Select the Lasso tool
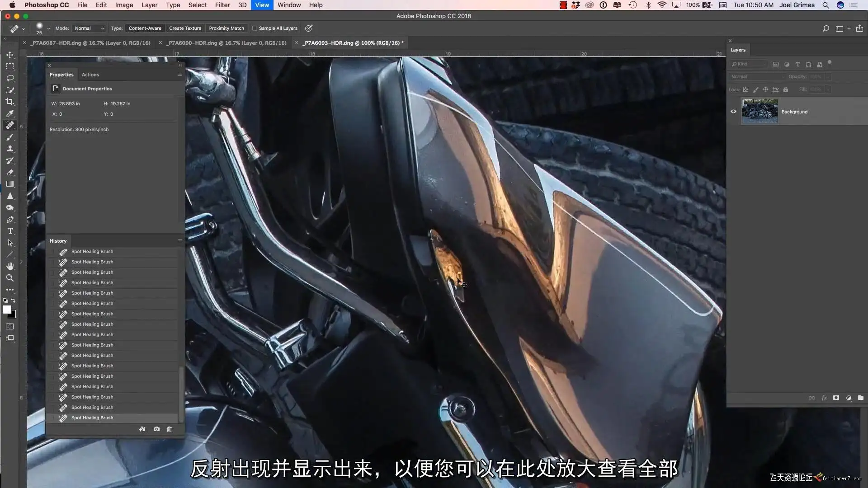 (x=10, y=78)
